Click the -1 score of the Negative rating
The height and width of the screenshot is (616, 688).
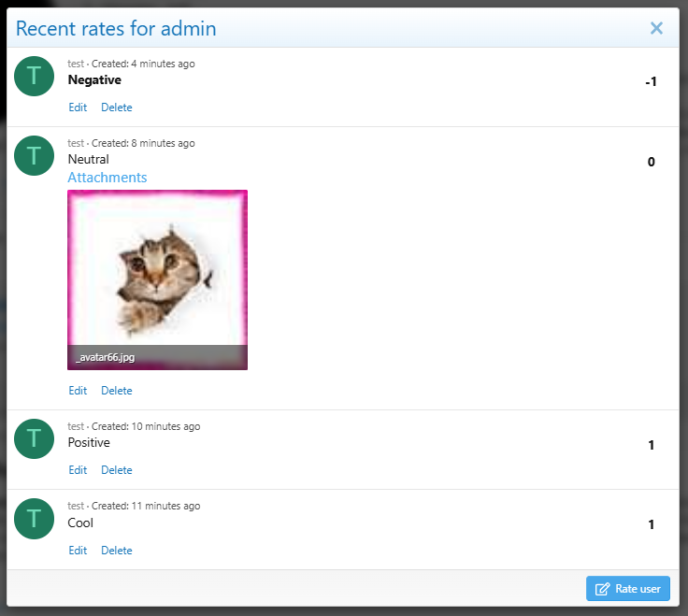(652, 81)
